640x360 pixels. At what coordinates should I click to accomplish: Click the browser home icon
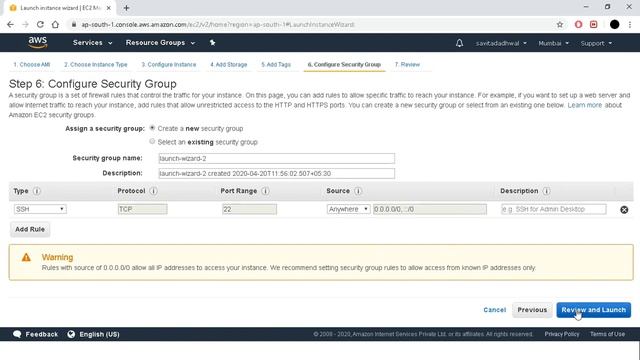tap(55, 24)
